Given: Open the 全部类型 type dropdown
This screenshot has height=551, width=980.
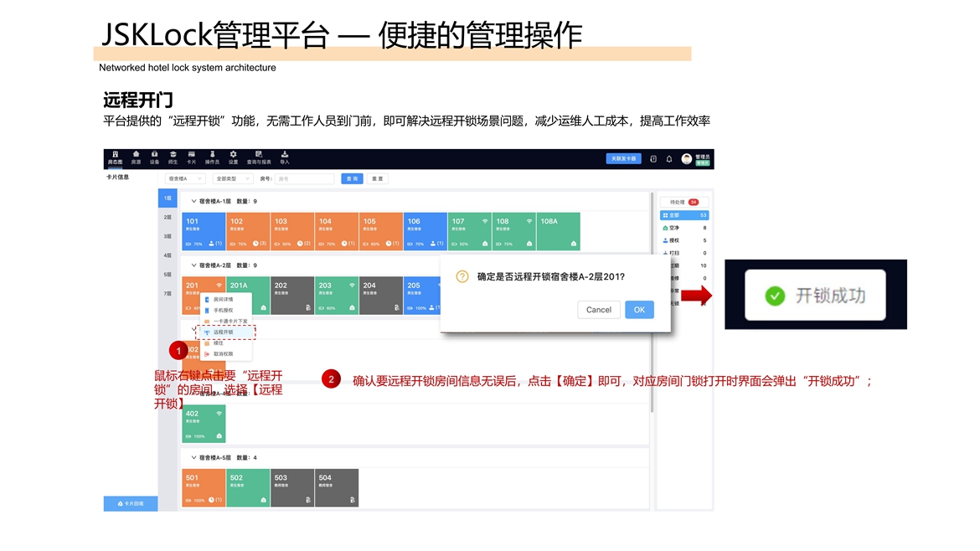Looking at the screenshot, I should click(x=233, y=178).
